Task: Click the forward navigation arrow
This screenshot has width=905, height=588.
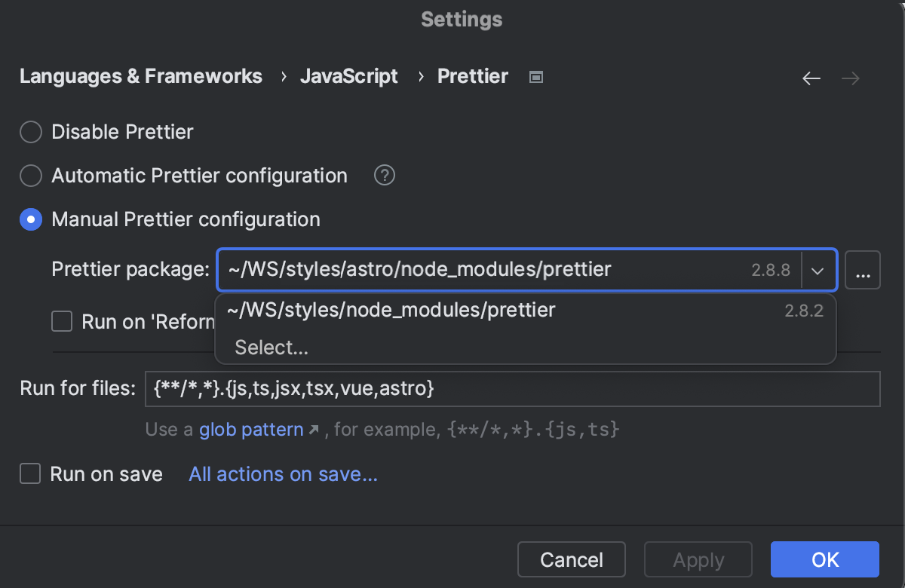Action: 850,78
